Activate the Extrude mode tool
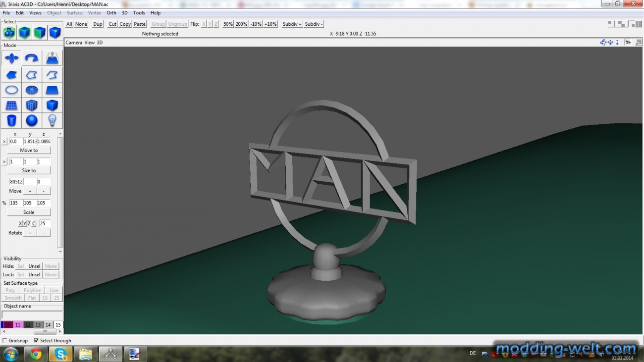The image size is (644, 362). (52, 58)
